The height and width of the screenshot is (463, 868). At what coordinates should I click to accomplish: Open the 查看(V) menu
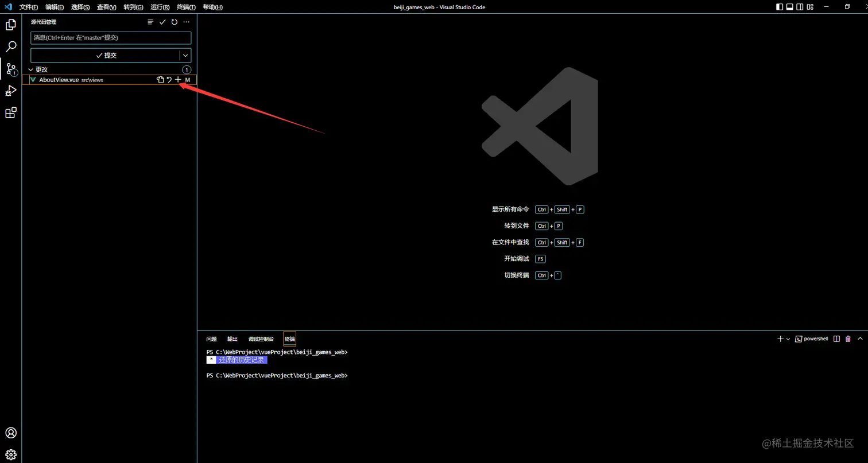[x=106, y=7]
